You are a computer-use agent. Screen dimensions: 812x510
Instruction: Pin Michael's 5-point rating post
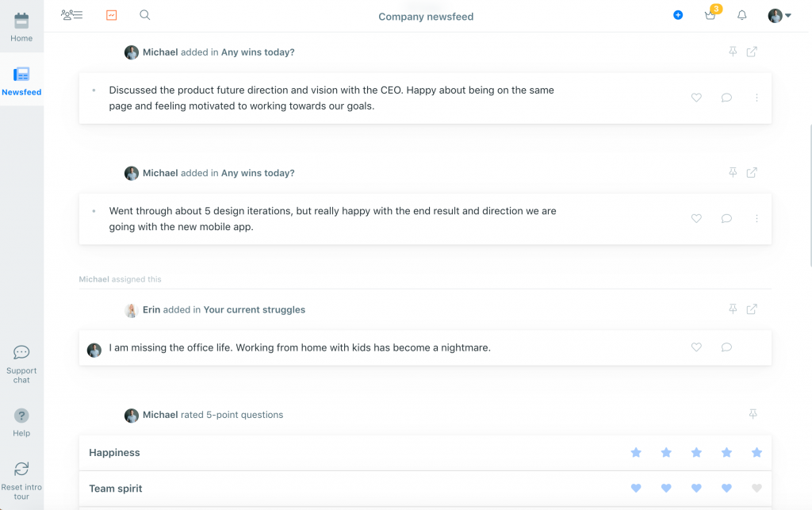coord(753,414)
